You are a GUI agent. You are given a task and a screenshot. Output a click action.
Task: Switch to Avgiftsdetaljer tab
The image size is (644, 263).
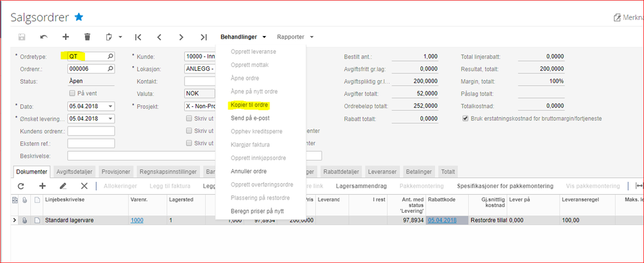click(75, 171)
